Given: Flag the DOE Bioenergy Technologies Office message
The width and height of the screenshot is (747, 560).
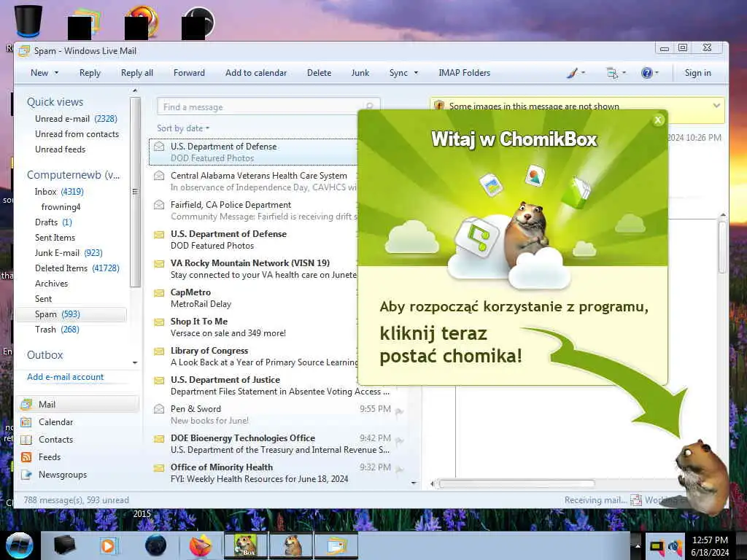Looking at the screenshot, I should [400, 441].
